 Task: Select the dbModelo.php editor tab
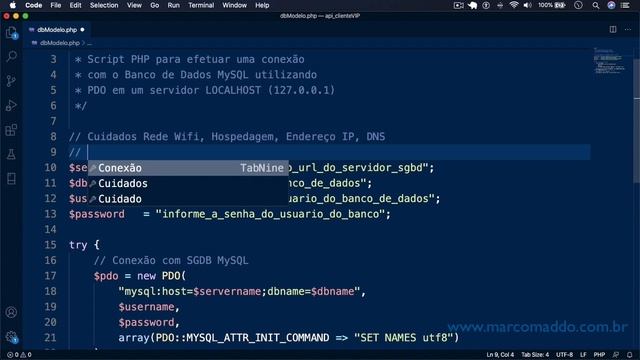(x=56, y=29)
